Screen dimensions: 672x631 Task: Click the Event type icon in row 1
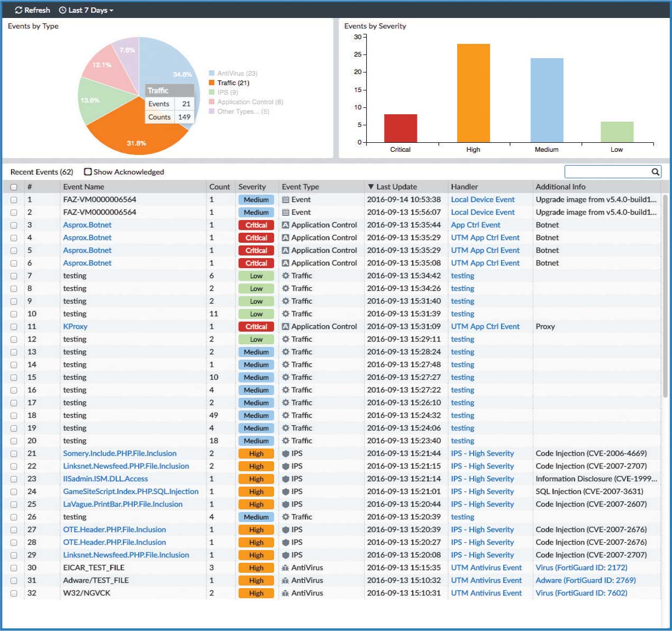pyautogui.click(x=286, y=200)
